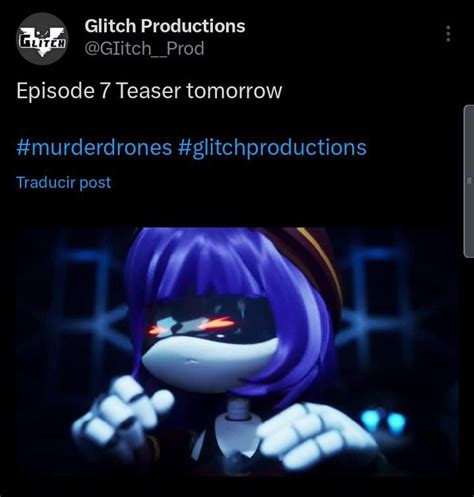Select the post text Episode 7 Teaser tomorrow
474x497 pixels.
149,91
